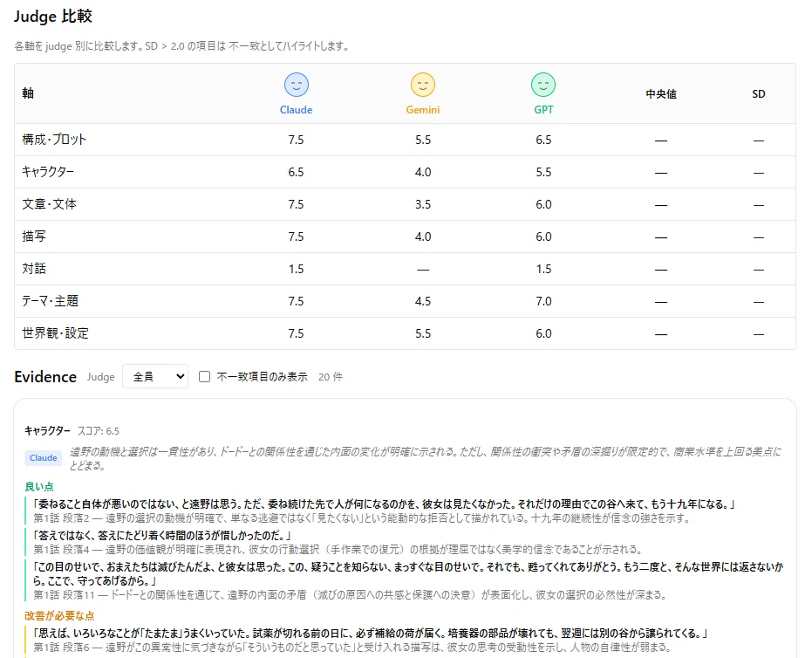Select the 対話 row label
Viewport: 812px width, 658px height.
pos(34,269)
